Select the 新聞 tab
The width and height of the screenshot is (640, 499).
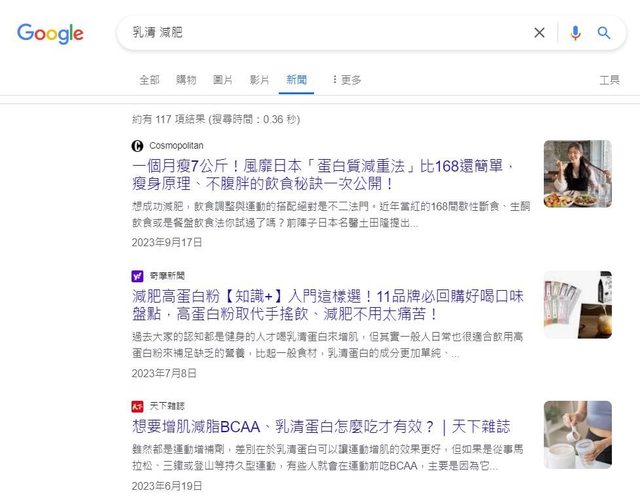(297, 79)
